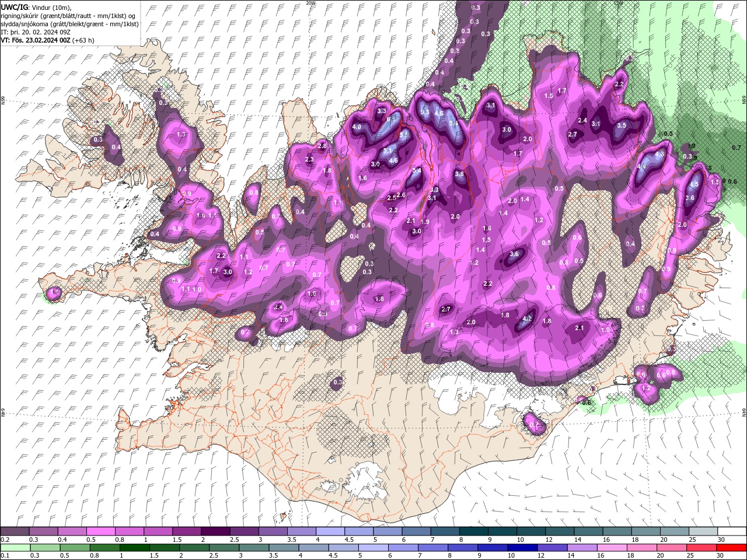Click the darkest green swatch starting at 1 in lower legend
The height and width of the screenshot is (560, 747).
134,548
